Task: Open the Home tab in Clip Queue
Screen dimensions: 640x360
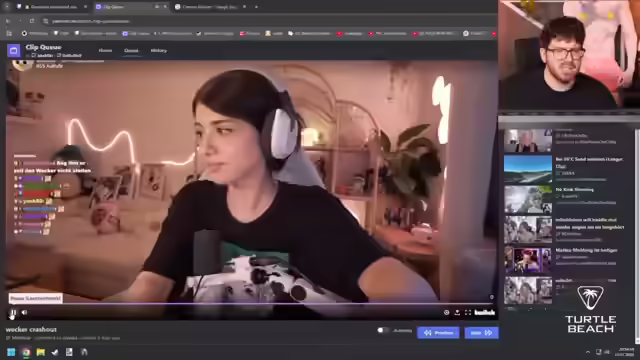Action: click(105, 51)
